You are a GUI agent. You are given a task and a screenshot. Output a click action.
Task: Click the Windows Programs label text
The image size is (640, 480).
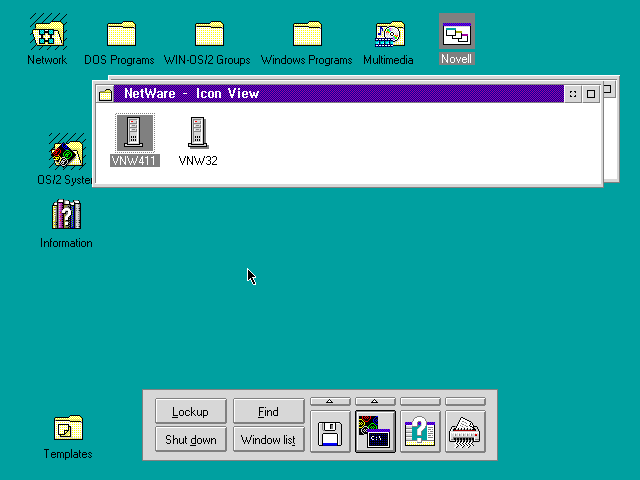(x=307, y=60)
